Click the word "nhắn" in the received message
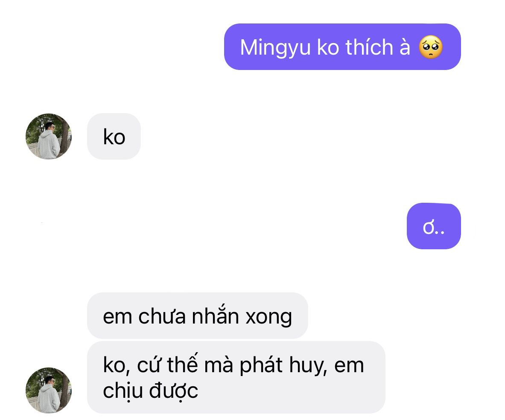The width and height of the screenshot is (505, 420). click(x=215, y=315)
